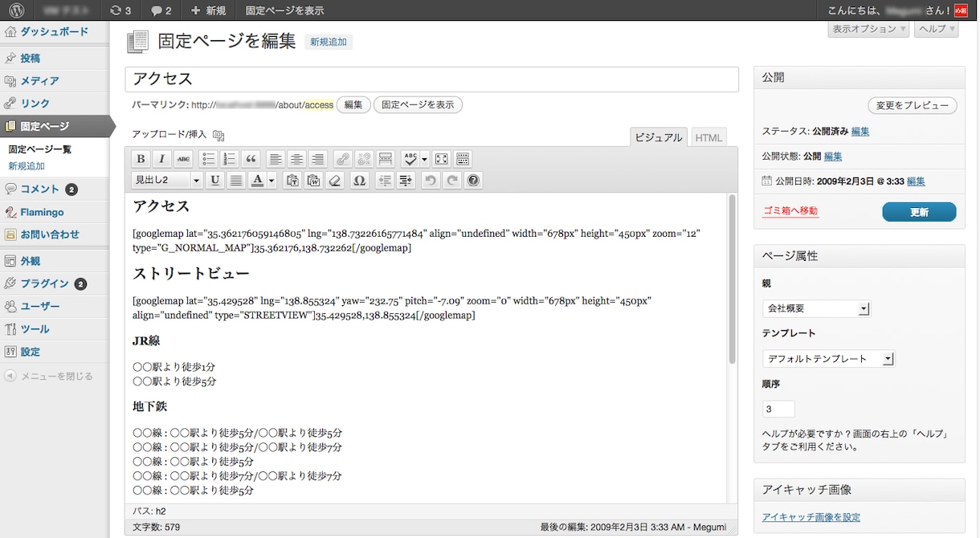Insert the More tag
This screenshot has width=980, height=538.
pyautogui.click(x=386, y=159)
